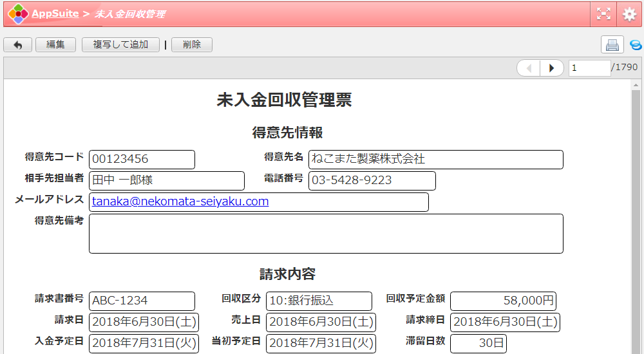
Task: Click the blue chain link icon
Action: (636, 45)
